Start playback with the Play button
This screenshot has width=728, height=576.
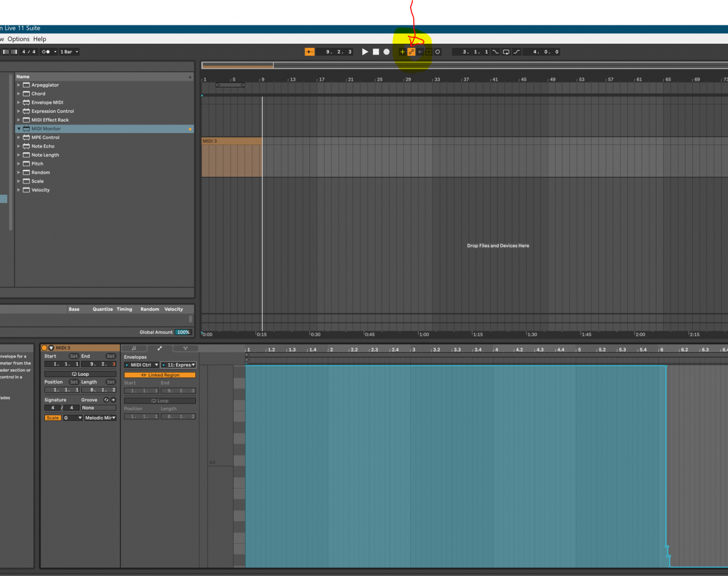(x=365, y=52)
